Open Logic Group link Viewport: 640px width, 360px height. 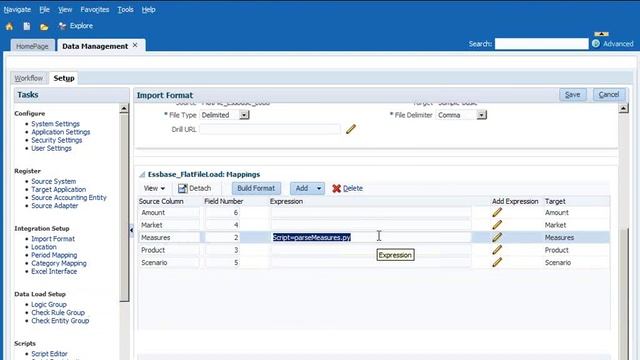tap(49, 304)
